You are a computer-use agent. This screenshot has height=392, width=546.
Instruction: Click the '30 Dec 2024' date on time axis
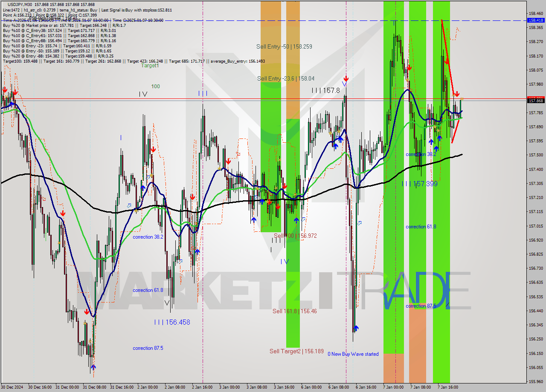(x=12, y=387)
